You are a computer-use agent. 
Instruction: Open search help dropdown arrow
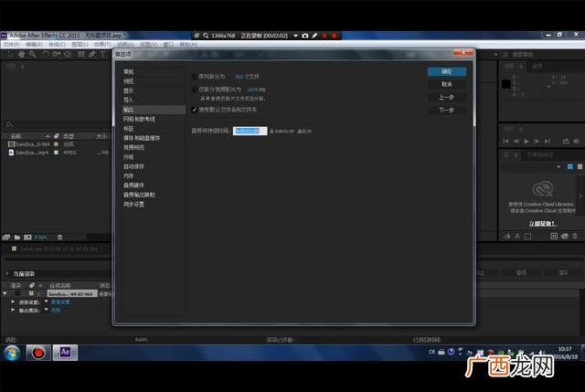[x=495, y=55]
